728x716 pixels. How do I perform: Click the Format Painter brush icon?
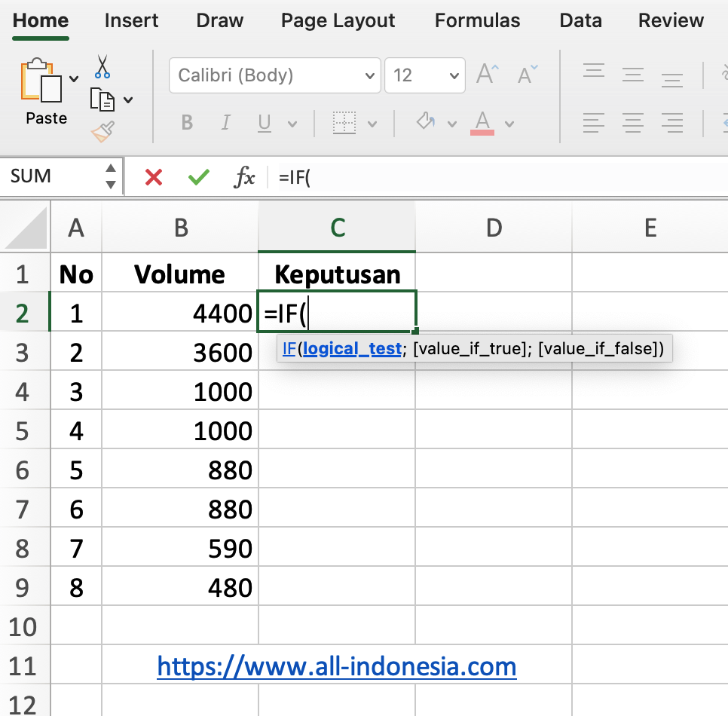pyautogui.click(x=102, y=132)
